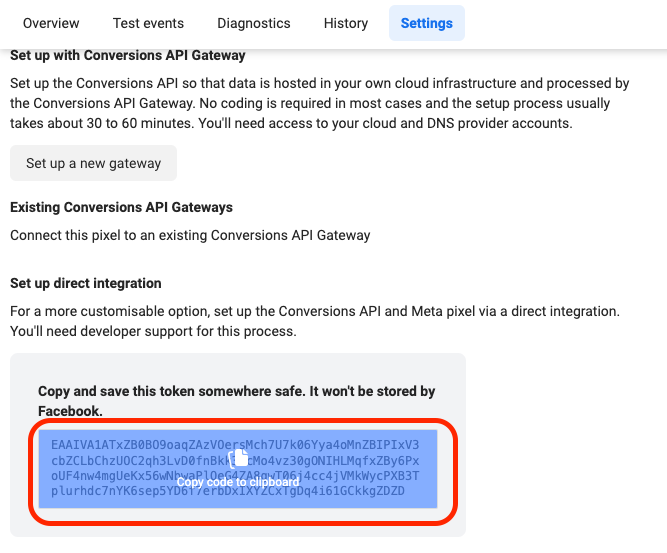View the History tab
The height and width of the screenshot is (553, 667).
(346, 23)
